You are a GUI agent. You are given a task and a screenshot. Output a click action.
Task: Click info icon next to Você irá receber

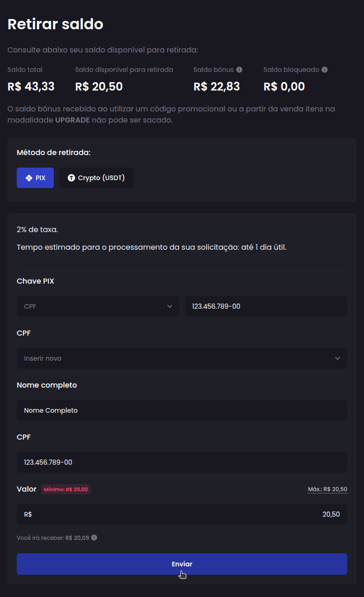pos(94,538)
